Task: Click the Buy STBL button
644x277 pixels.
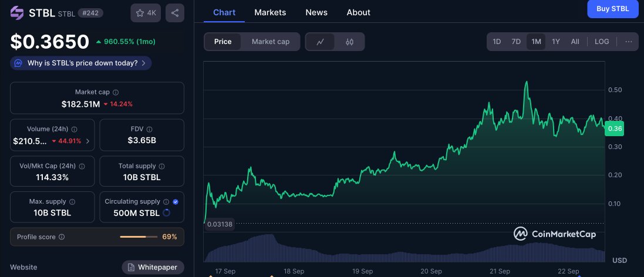Action: pos(613,9)
